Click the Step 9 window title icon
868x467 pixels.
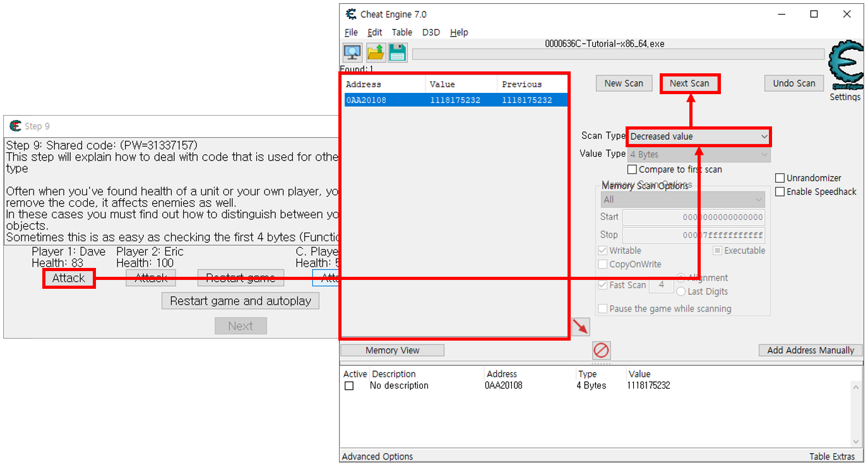(15, 126)
